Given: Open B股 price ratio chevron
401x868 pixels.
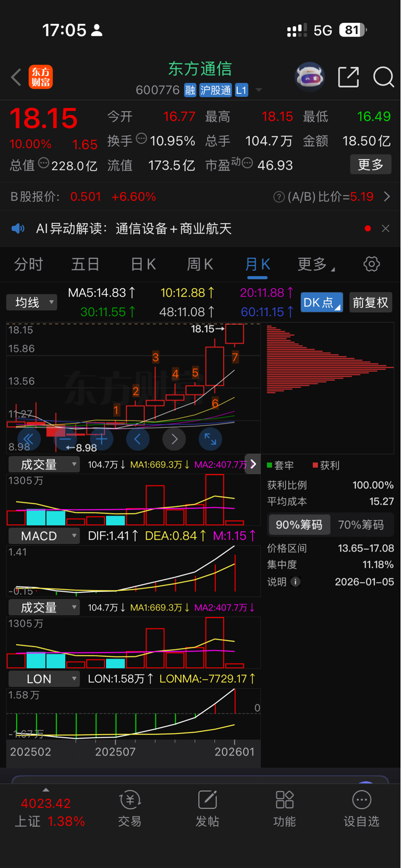Looking at the screenshot, I should [387, 197].
